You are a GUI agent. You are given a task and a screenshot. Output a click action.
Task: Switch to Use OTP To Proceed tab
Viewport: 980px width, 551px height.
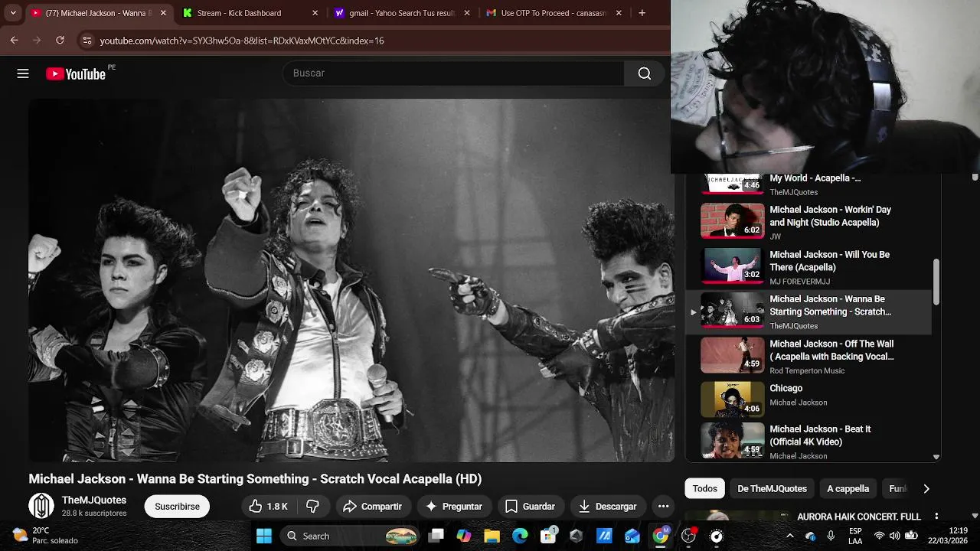click(x=553, y=13)
